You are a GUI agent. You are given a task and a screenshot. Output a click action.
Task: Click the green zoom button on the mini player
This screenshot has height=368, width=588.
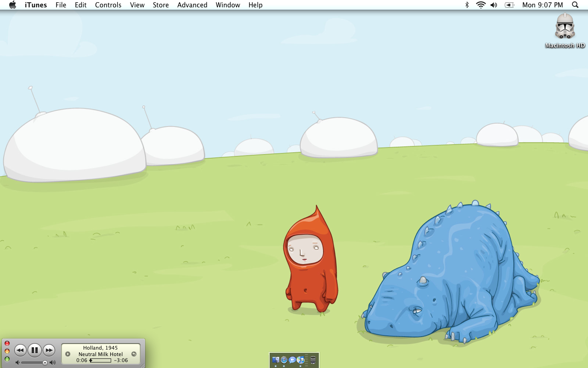tap(7, 359)
